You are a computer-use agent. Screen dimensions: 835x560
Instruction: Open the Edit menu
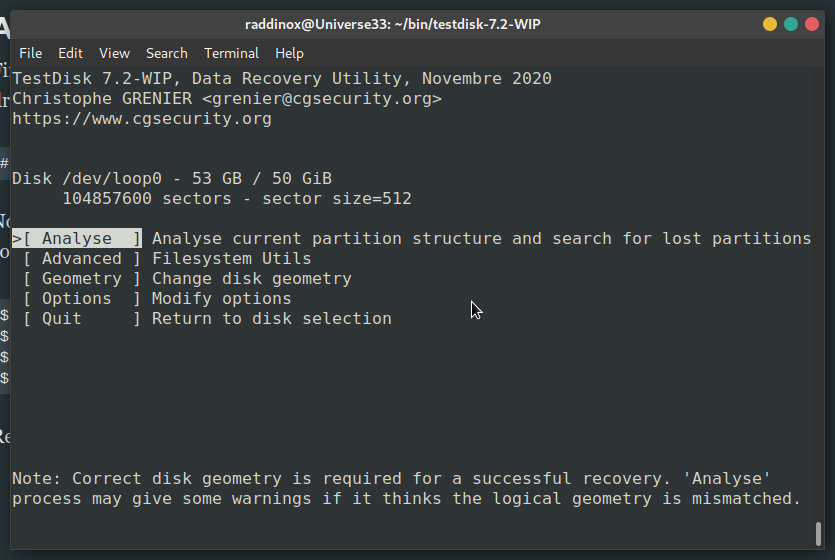click(70, 53)
